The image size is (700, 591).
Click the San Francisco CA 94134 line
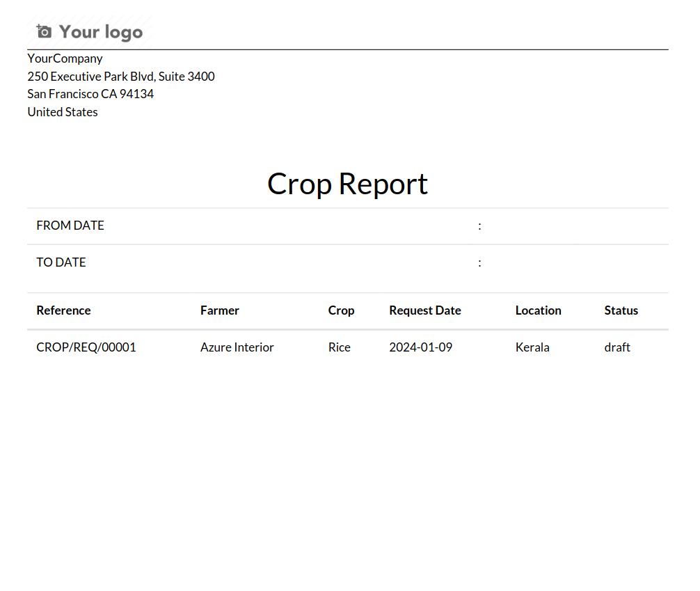point(90,94)
